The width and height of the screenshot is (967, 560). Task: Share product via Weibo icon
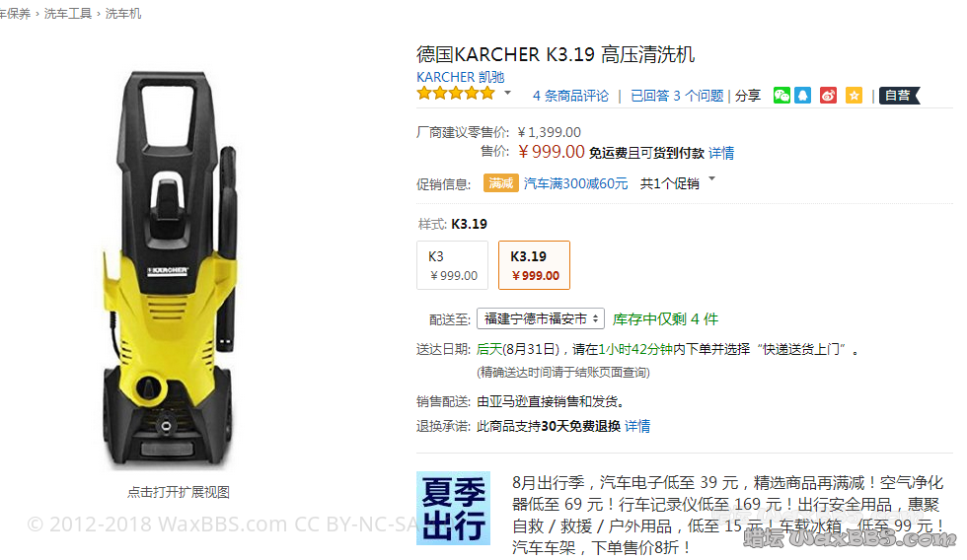828,96
